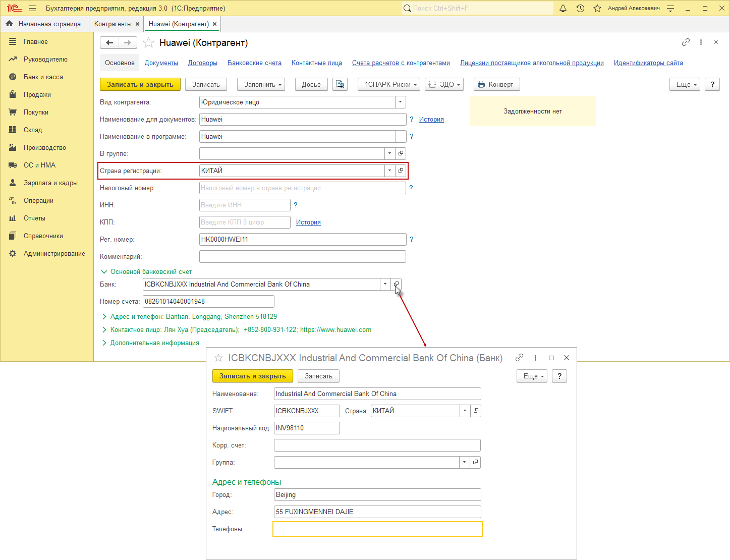This screenshot has width=730, height=560.
Task: Open Контактные лица tab link
Action: click(x=317, y=63)
